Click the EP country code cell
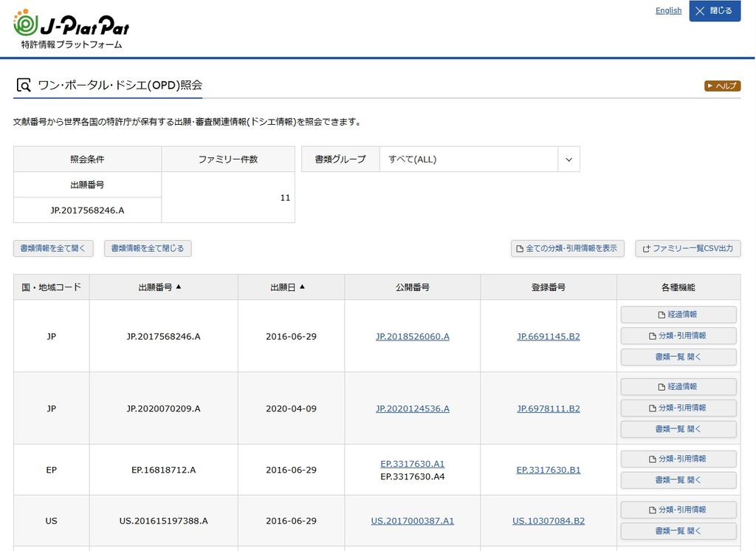 tap(52, 470)
